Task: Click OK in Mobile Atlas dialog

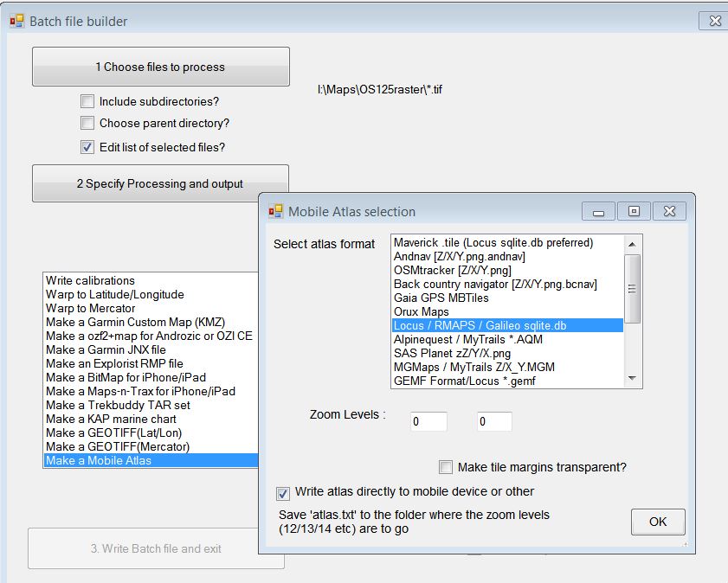Action: pyautogui.click(x=658, y=522)
